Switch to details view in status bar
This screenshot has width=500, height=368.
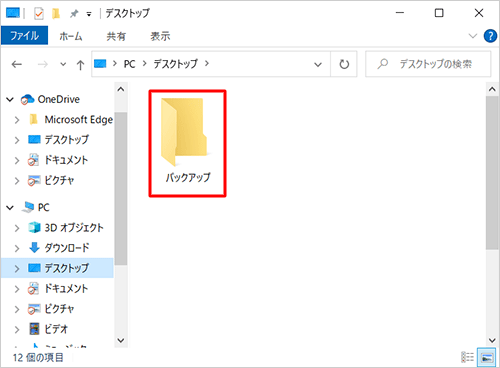click(467, 357)
